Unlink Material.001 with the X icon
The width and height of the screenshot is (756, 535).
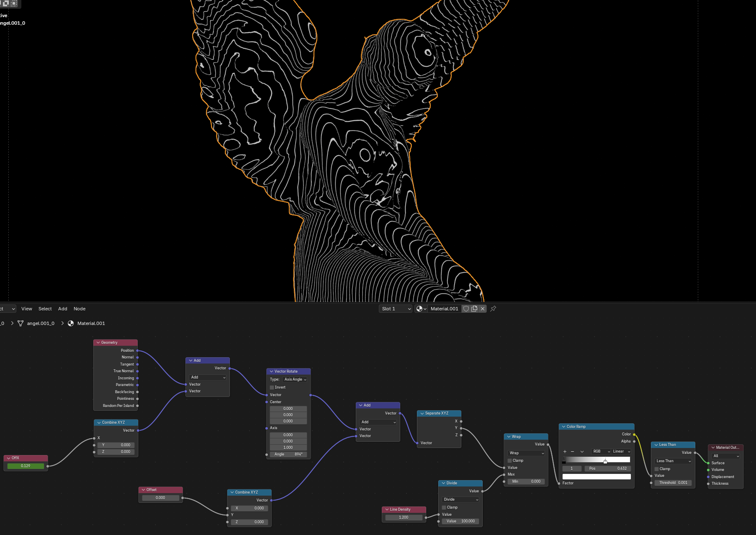point(483,309)
